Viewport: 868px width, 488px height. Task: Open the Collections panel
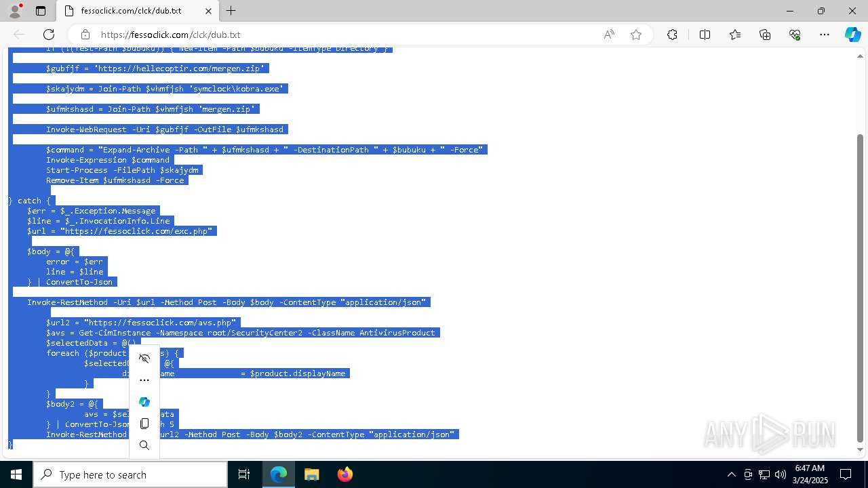(765, 35)
